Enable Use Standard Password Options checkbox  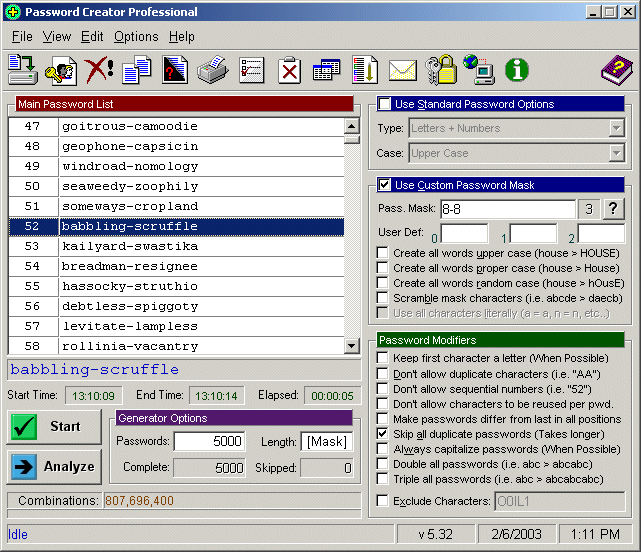[384, 104]
